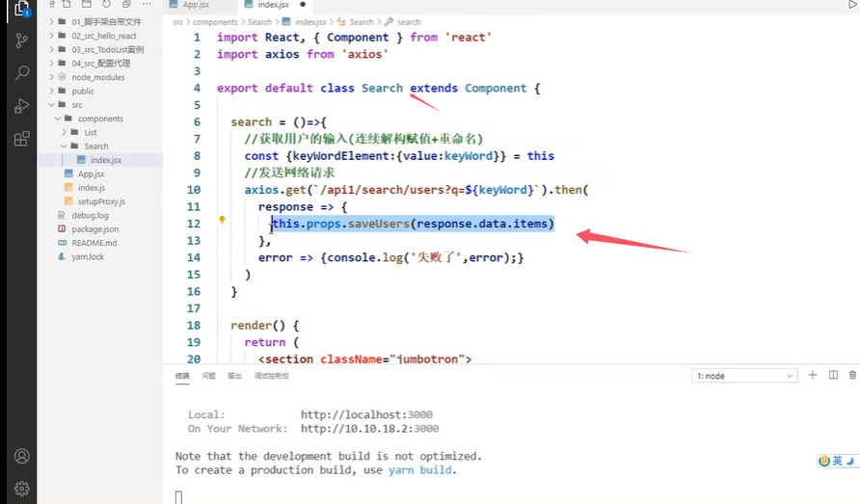Viewport: 860px width, 504px height.
Task: Open the Manage gear icon
Action: click(x=21, y=488)
